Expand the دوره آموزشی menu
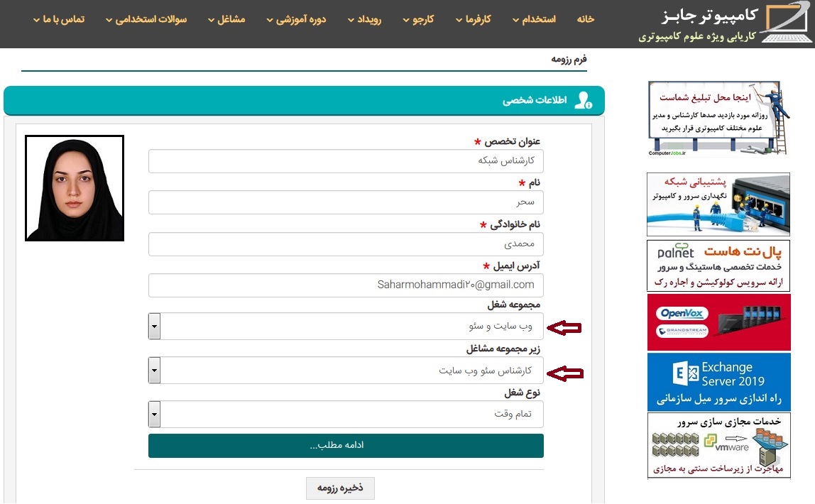815x504 pixels. coord(296,19)
